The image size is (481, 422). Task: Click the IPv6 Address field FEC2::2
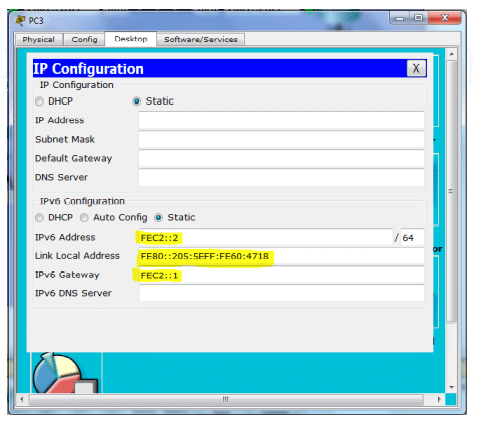[266, 238]
